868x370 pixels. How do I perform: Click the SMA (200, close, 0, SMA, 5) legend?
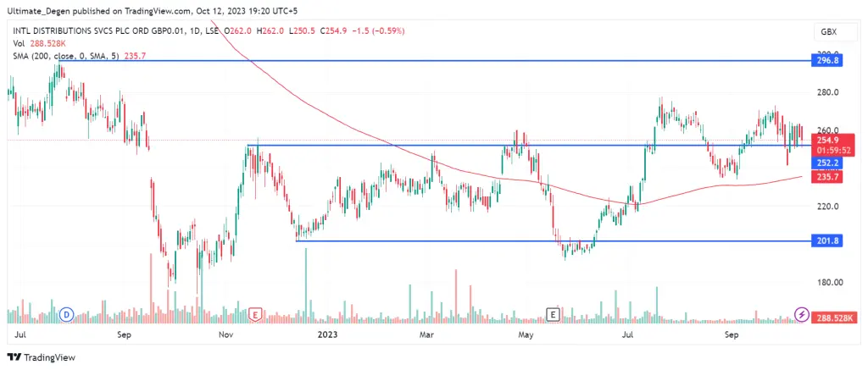click(x=64, y=56)
